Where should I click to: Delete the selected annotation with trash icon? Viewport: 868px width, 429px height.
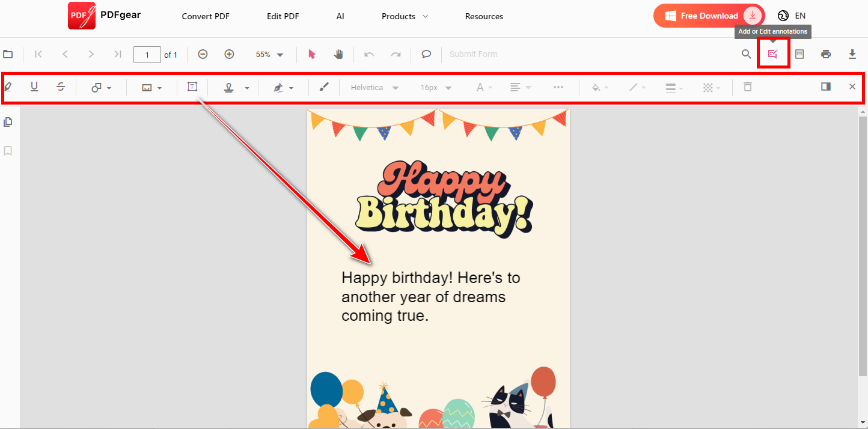747,87
